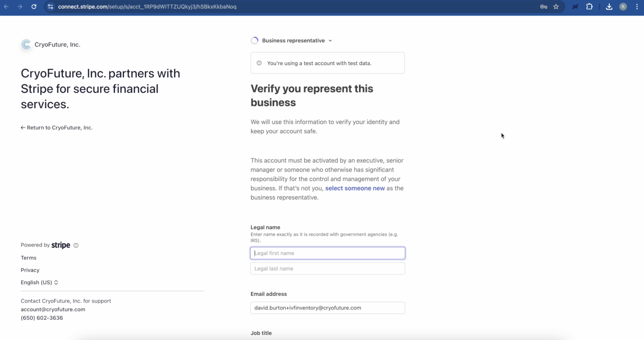Click Return to CryoFuture, Inc. link
This screenshot has height=340, width=644.
coord(57,128)
